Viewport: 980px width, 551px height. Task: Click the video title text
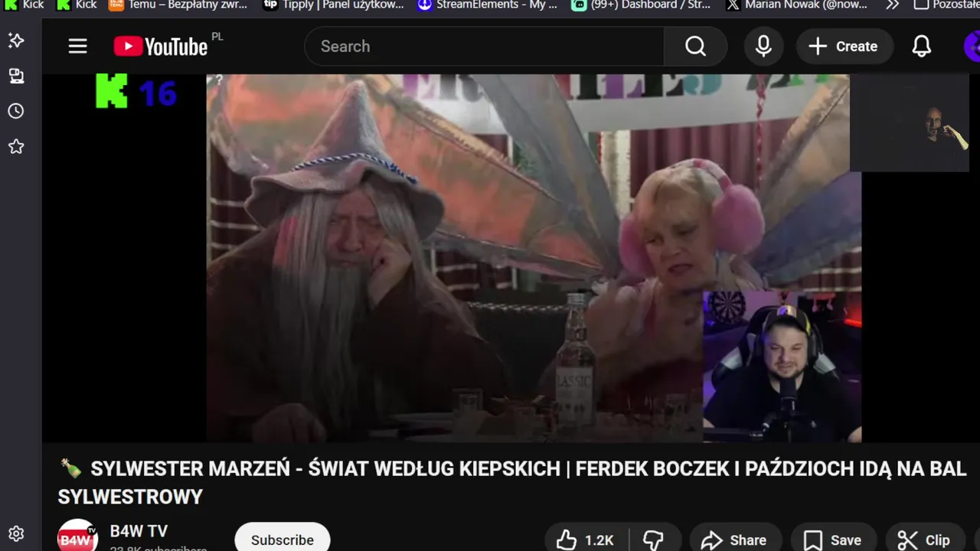[x=513, y=483]
